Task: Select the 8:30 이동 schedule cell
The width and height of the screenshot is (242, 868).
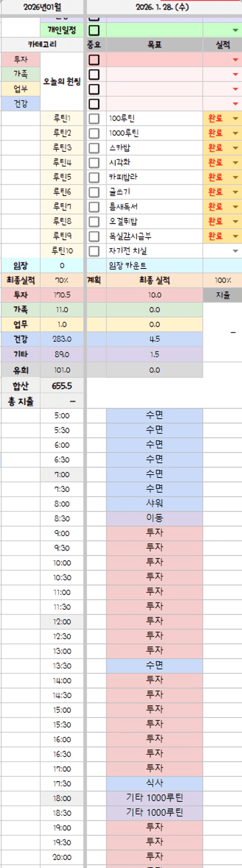Action: tap(155, 518)
